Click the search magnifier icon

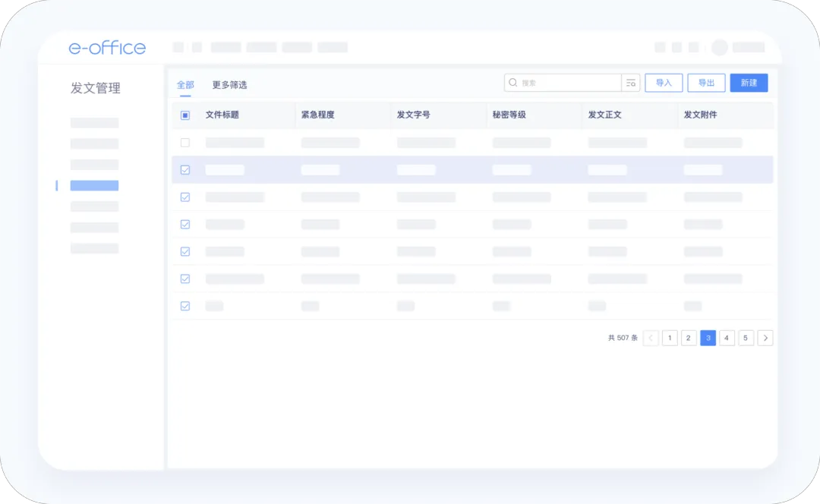(x=513, y=83)
